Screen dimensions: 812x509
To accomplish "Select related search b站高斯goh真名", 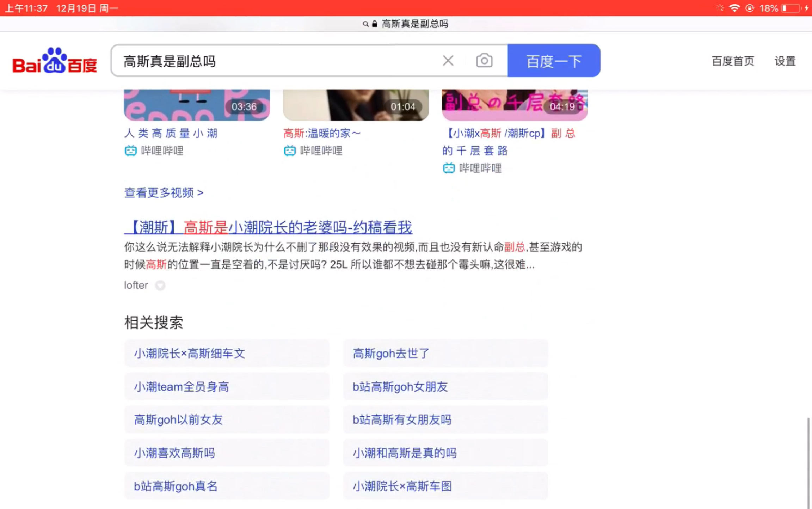I will pyautogui.click(x=227, y=486).
